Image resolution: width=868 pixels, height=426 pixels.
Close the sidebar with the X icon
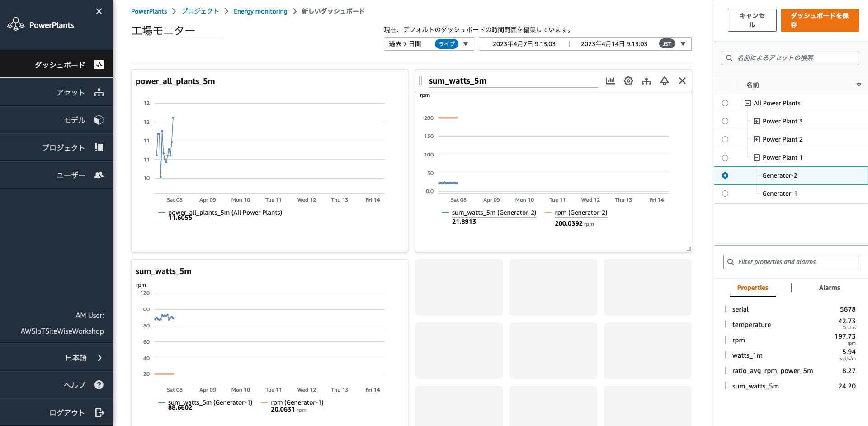(x=99, y=11)
